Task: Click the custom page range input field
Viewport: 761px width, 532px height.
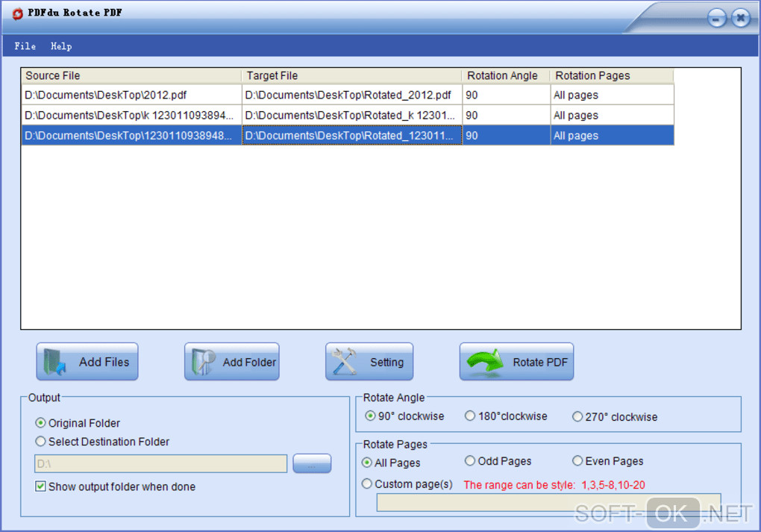Action: click(548, 502)
